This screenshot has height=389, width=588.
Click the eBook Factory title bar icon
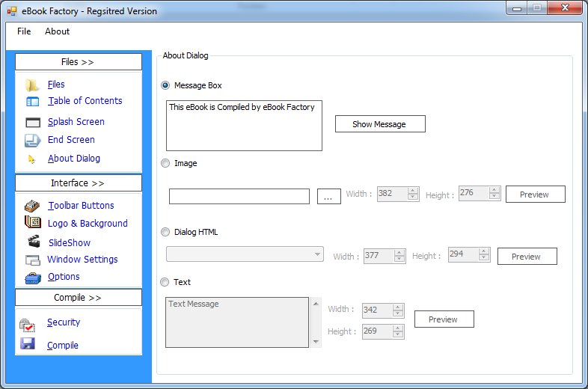(x=12, y=11)
